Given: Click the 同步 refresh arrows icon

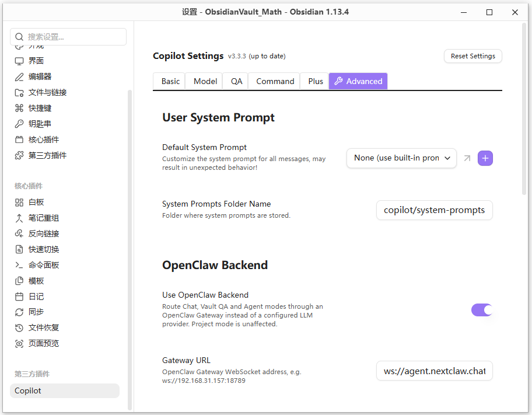Looking at the screenshot, I should (19, 312).
